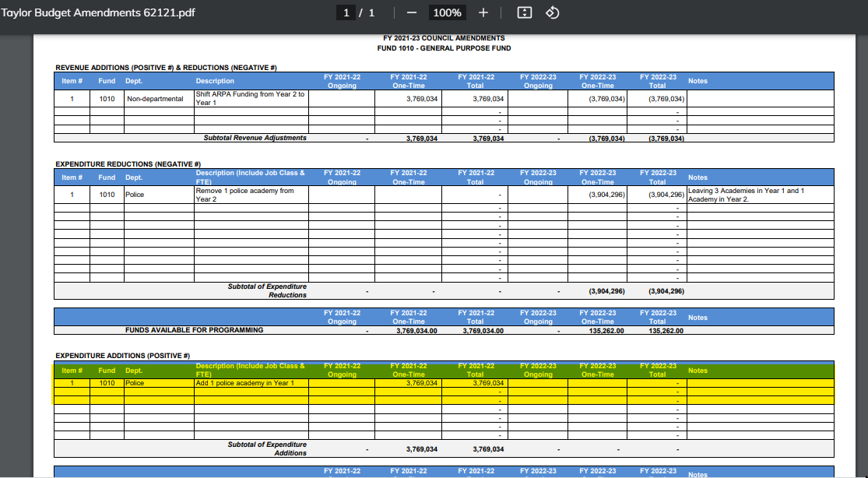Rotate the document with the rotate icon
The width and height of the screenshot is (868, 478).
tap(553, 12)
